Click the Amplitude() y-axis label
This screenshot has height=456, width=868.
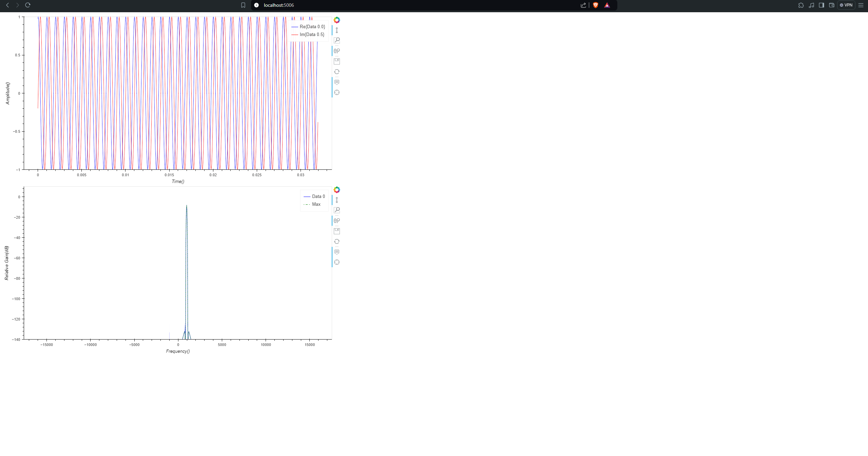[8, 93]
